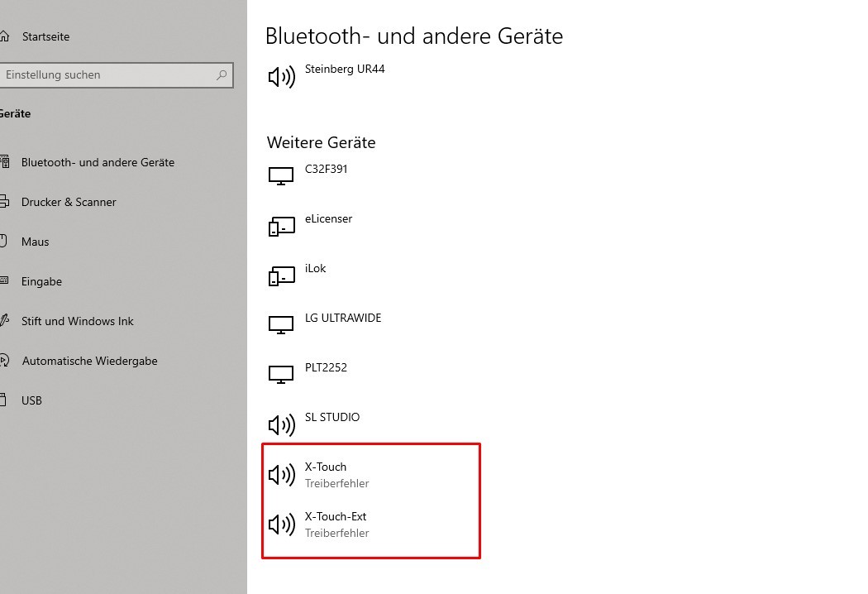Screen dimensions: 868x594
Task: Select the Steinberg UR44 device
Action: (x=345, y=69)
